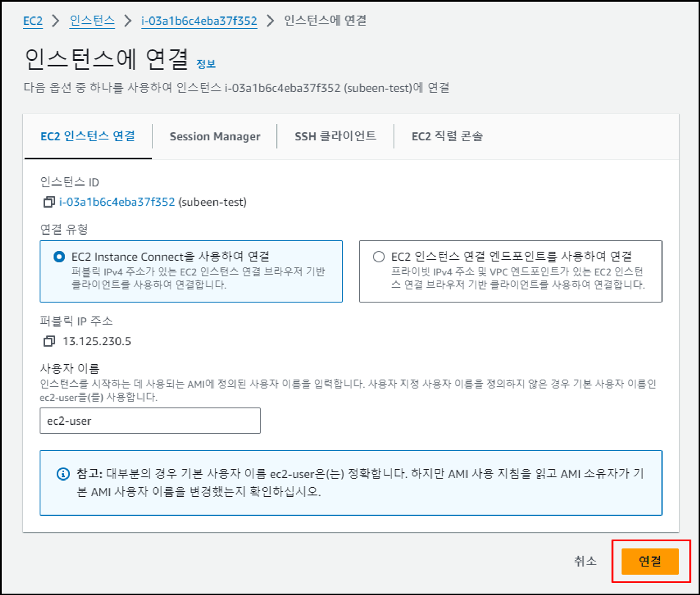Select EC2 Instance Connect radio option
The image size is (700, 595).
(x=59, y=257)
